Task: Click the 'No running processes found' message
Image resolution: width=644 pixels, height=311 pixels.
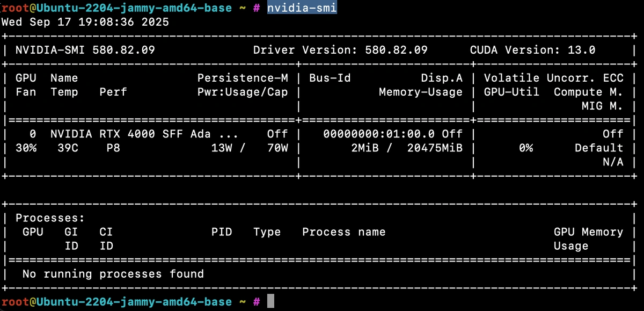Action: [x=113, y=273]
